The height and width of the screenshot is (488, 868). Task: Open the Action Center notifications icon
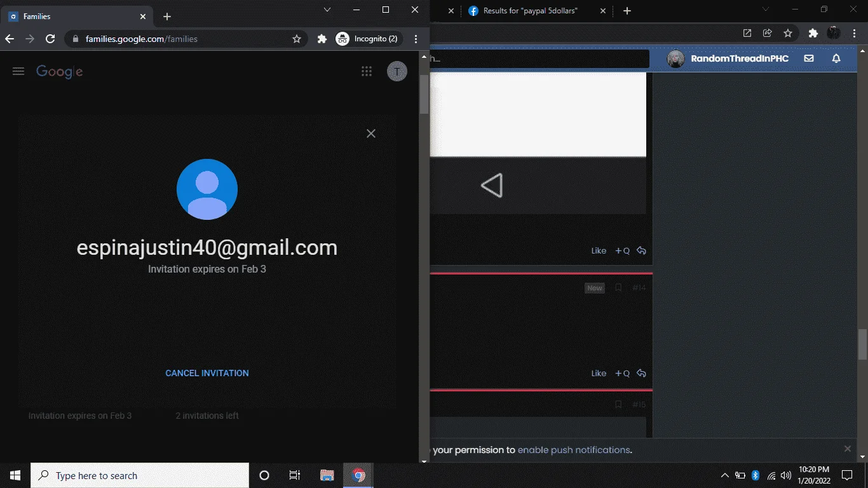coord(847,475)
